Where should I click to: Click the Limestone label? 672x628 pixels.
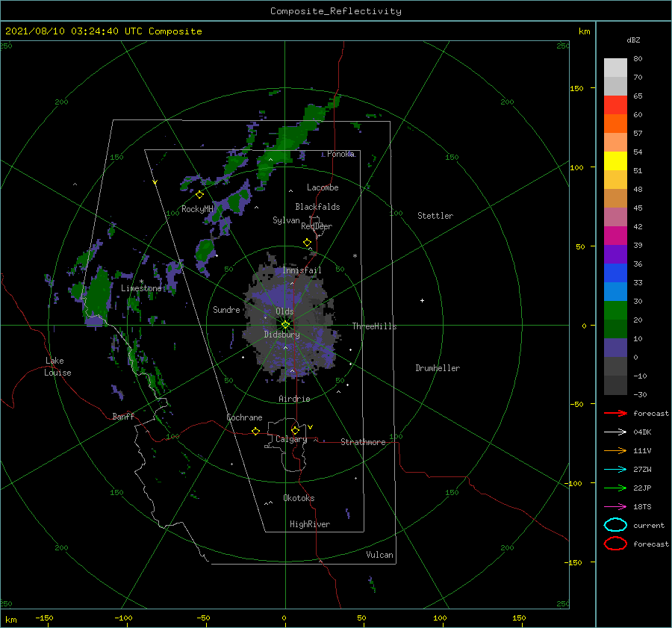pyautogui.click(x=141, y=288)
